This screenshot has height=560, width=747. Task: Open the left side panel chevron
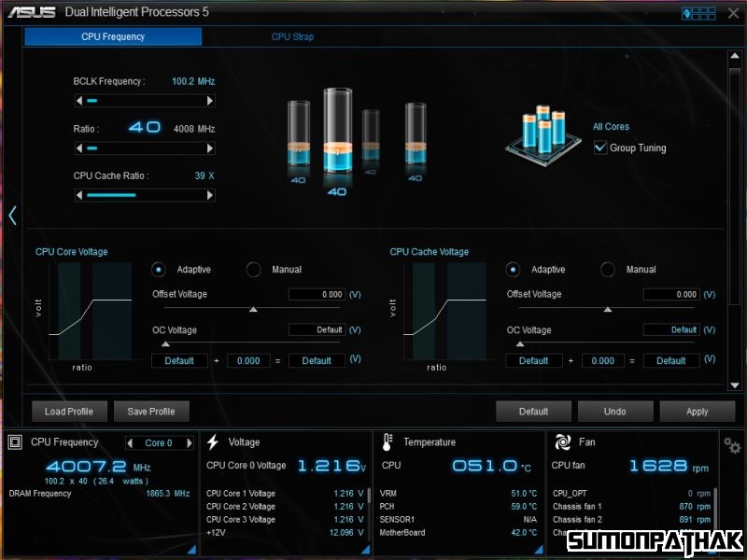tap(13, 216)
